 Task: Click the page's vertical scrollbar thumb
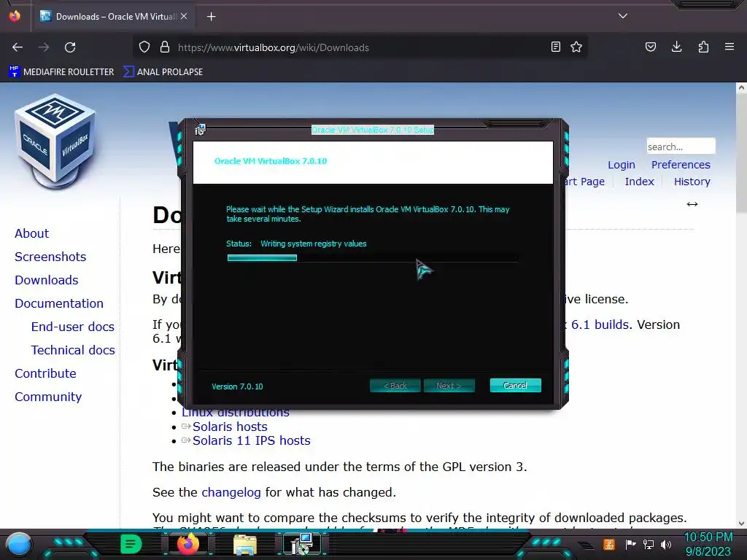click(741, 152)
